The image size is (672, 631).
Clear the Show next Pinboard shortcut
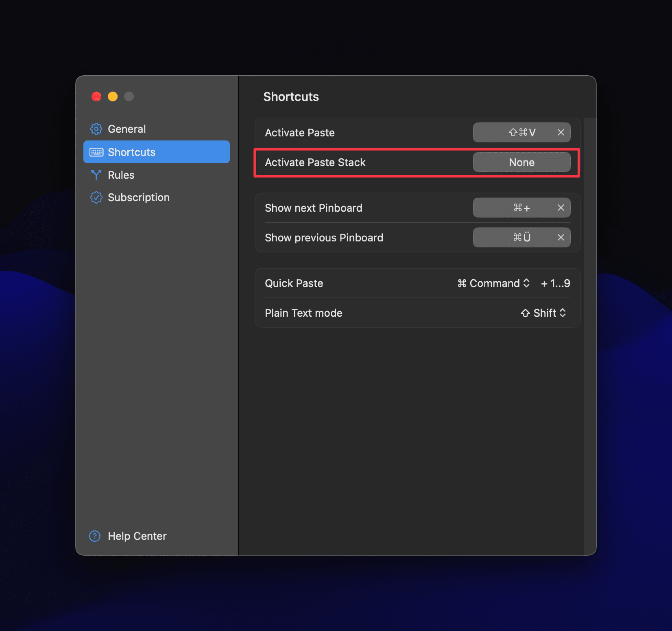coord(561,208)
